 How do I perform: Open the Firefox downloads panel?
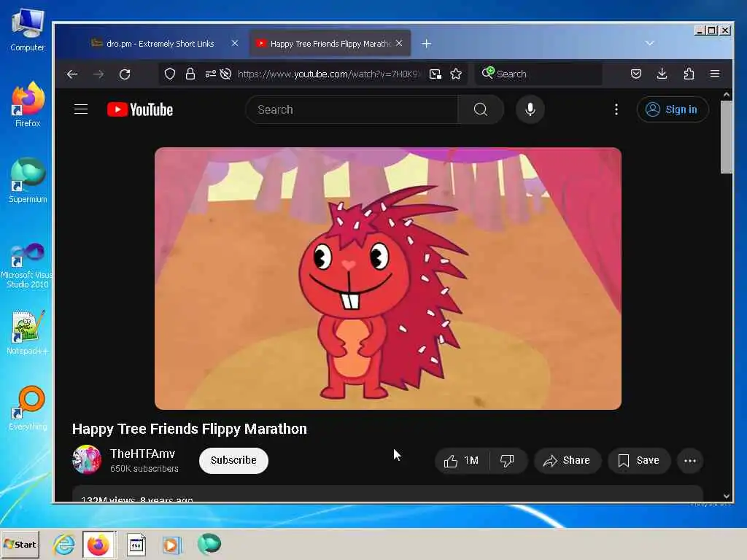click(662, 74)
